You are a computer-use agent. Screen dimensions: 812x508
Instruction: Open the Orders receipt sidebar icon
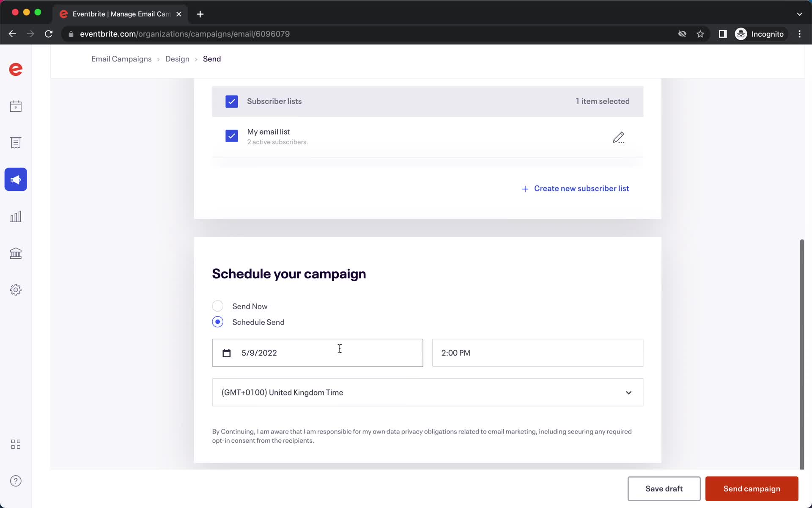16,143
